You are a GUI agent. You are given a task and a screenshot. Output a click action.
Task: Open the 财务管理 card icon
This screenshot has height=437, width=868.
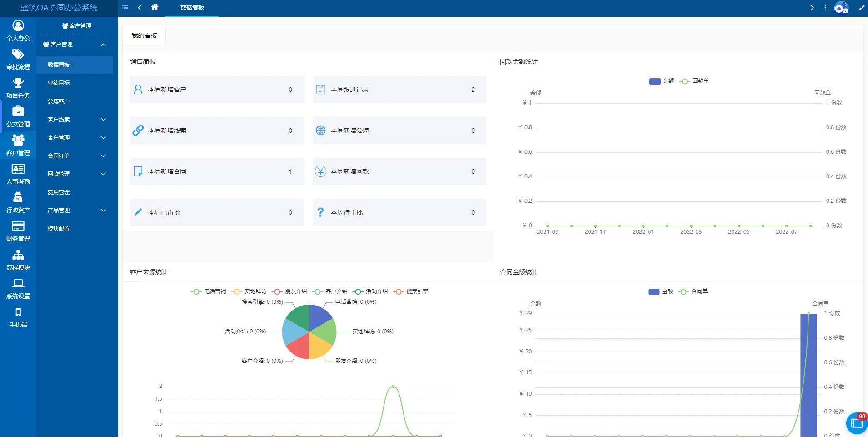coord(18,226)
